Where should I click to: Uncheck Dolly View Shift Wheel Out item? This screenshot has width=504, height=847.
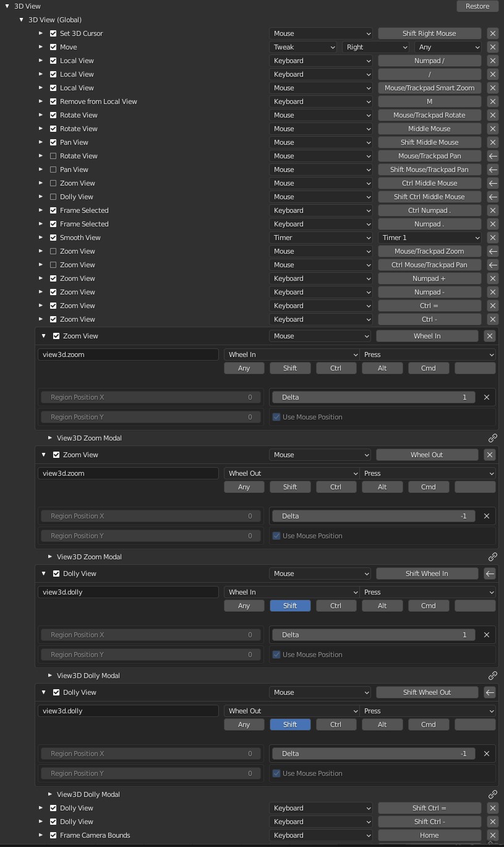pyautogui.click(x=56, y=692)
